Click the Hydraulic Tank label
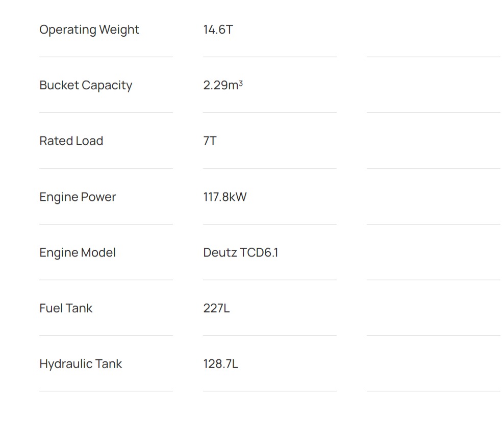This screenshot has height=421, width=504. pos(81,364)
